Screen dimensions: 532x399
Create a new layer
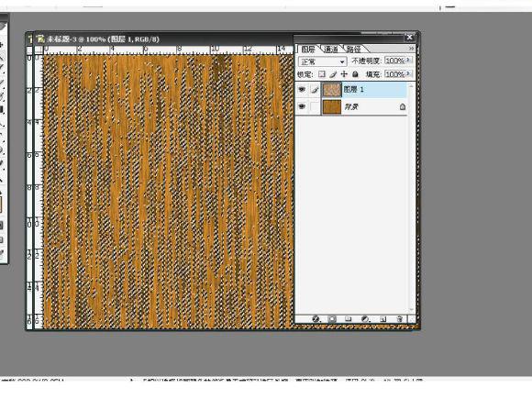click(x=383, y=319)
